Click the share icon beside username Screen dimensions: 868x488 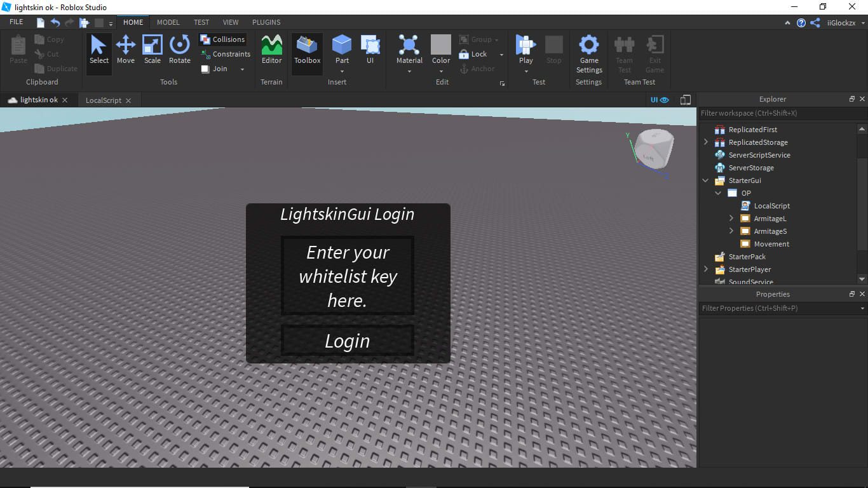point(815,22)
